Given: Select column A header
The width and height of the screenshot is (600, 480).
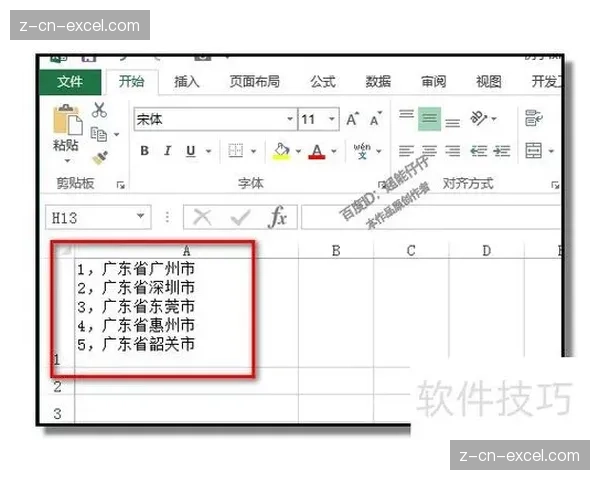Looking at the screenshot, I should (186, 251).
